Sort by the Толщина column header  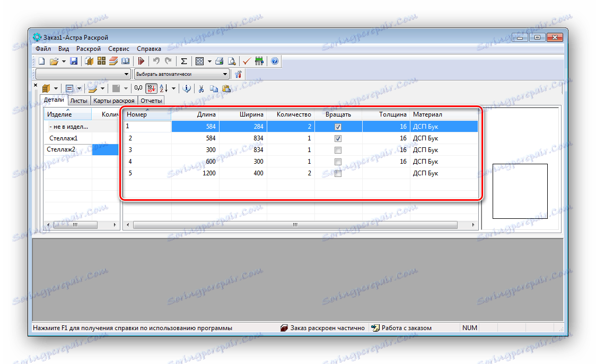(386, 114)
